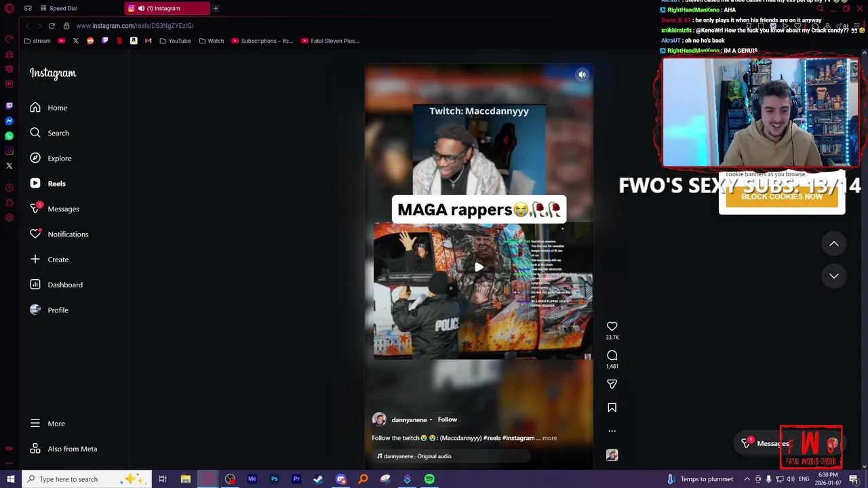
Task: Like the reel with heart icon
Action: (612, 326)
